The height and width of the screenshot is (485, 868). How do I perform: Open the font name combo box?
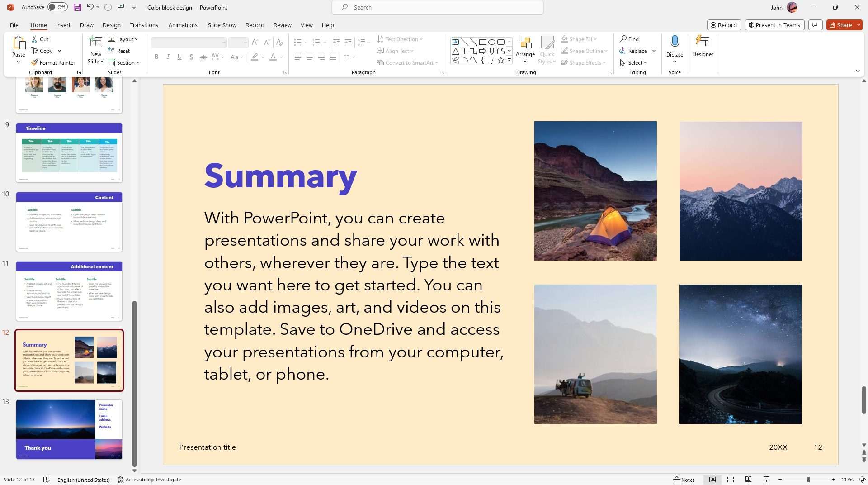pos(189,43)
